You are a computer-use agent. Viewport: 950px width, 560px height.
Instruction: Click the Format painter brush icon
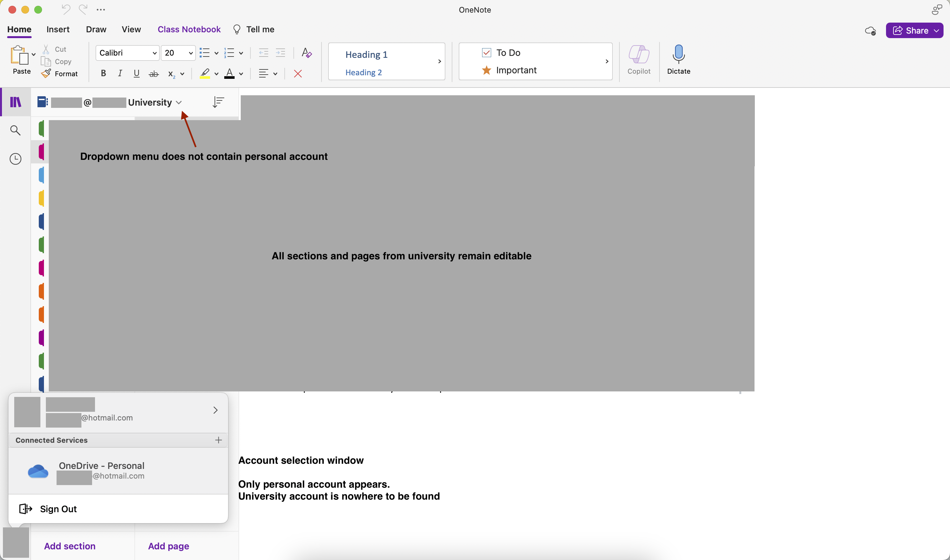46,74
